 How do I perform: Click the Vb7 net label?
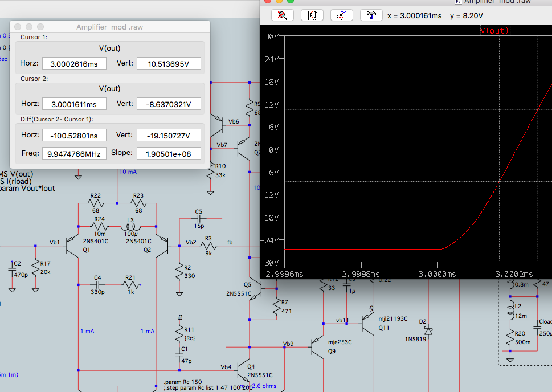tap(222, 145)
